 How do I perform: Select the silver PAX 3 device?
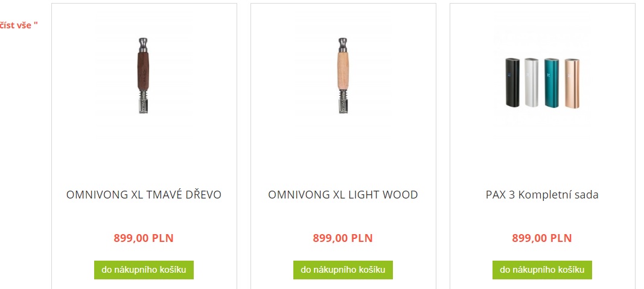click(532, 83)
